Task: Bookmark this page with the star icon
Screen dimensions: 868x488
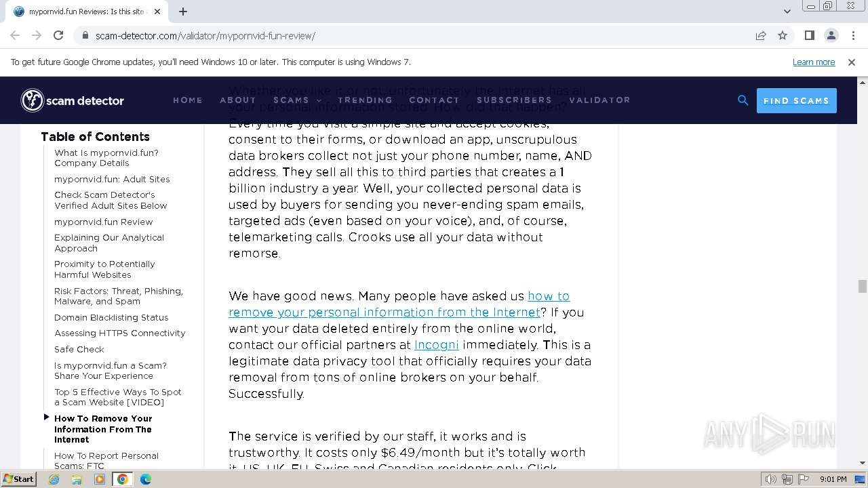Action: point(783,35)
